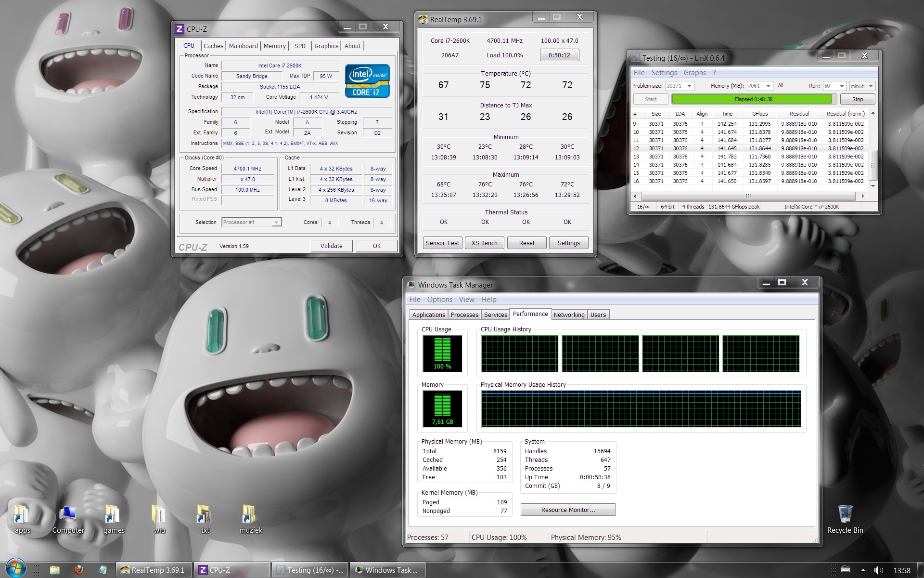Click the CPU-Z title bar icon
The width and height of the screenshot is (924, 578).
pyautogui.click(x=180, y=29)
